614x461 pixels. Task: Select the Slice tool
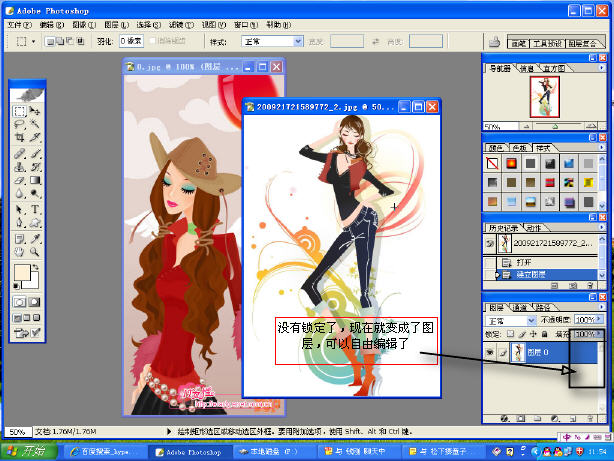pos(35,137)
